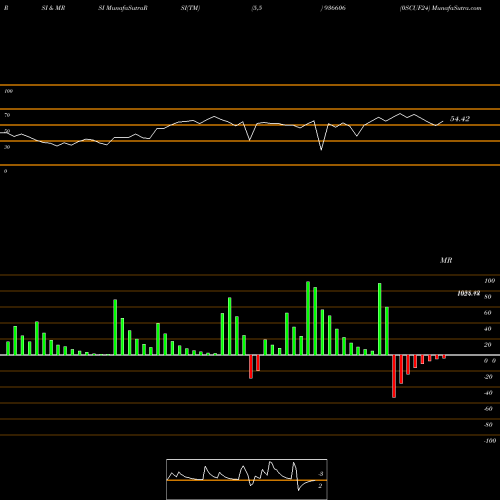The height and width of the screenshot is (500, 500).
Task: Click the 'SI(TM)' header label
Action: point(190,8)
